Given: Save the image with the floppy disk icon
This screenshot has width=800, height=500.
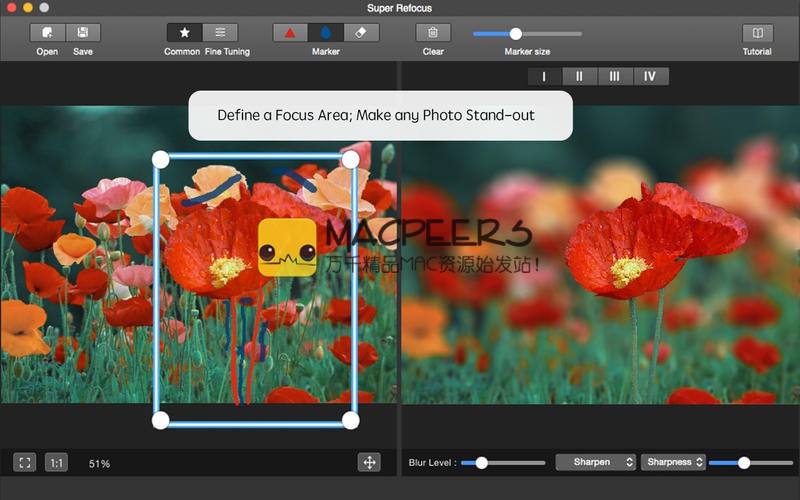Looking at the screenshot, I should click(83, 33).
